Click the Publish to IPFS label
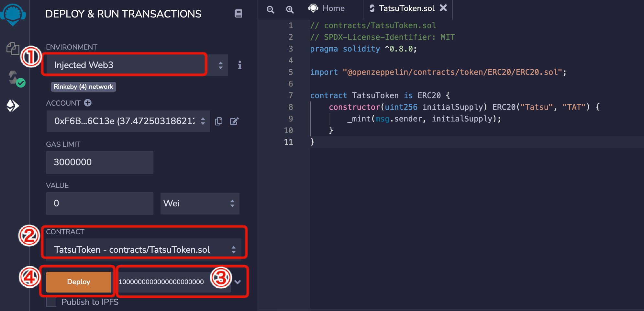The width and height of the screenshot is (644, 311). pos(90,302)
